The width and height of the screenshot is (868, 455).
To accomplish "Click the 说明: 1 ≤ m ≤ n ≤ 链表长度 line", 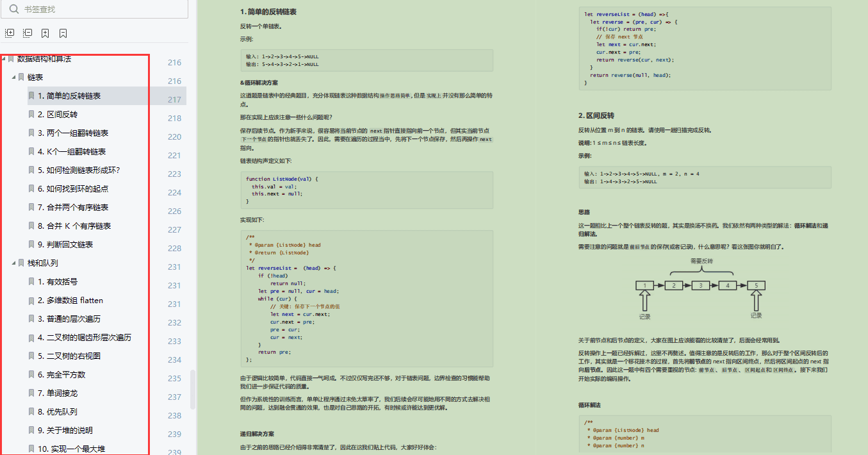I will click(612, 143).
